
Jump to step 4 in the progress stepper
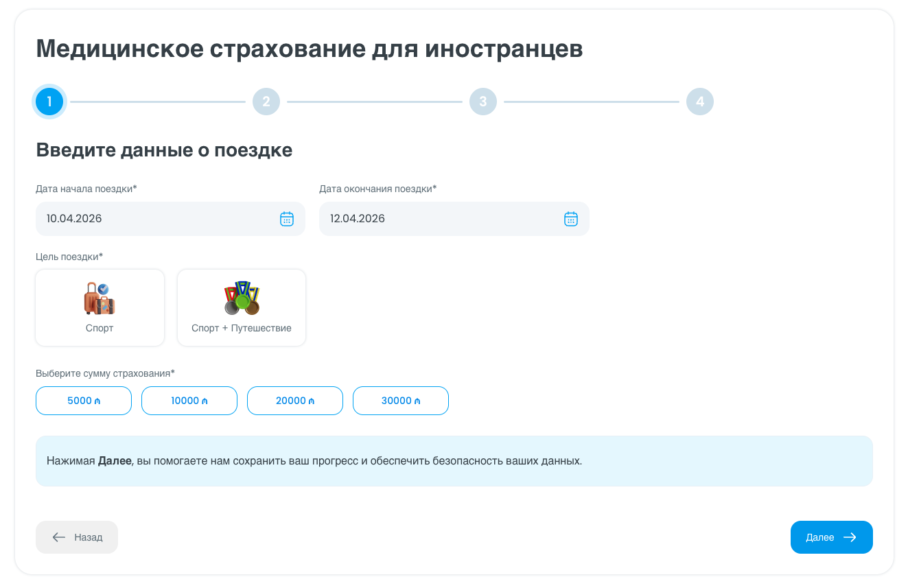coord(700,102)
